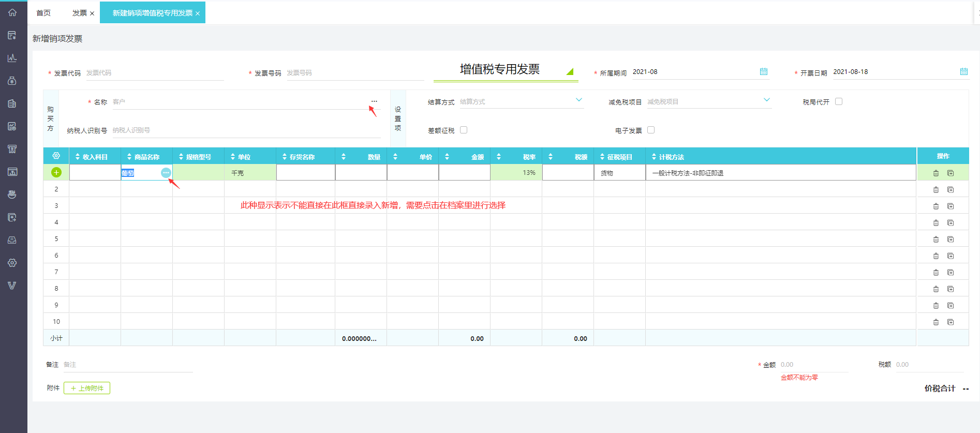Copy row 7 with the duplicate icon
This screenshot has height=433, width=980.
(x=951, y=273)
